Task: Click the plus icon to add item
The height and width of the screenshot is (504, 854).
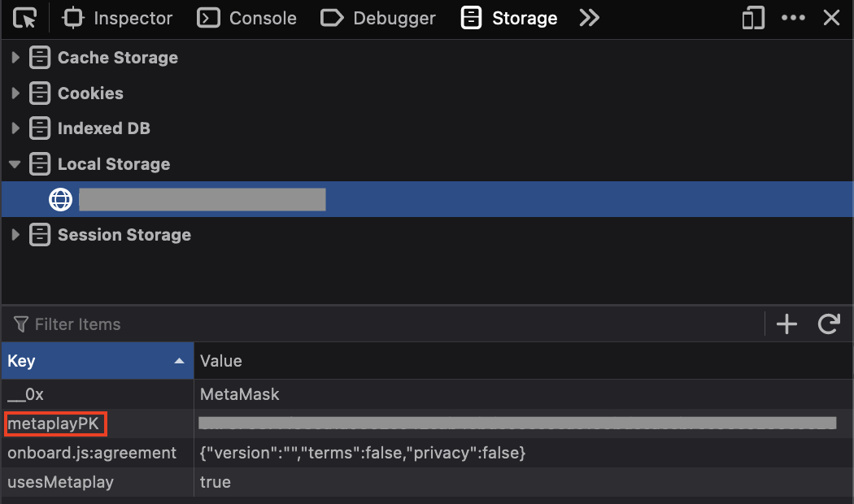Action: (786, 324)
